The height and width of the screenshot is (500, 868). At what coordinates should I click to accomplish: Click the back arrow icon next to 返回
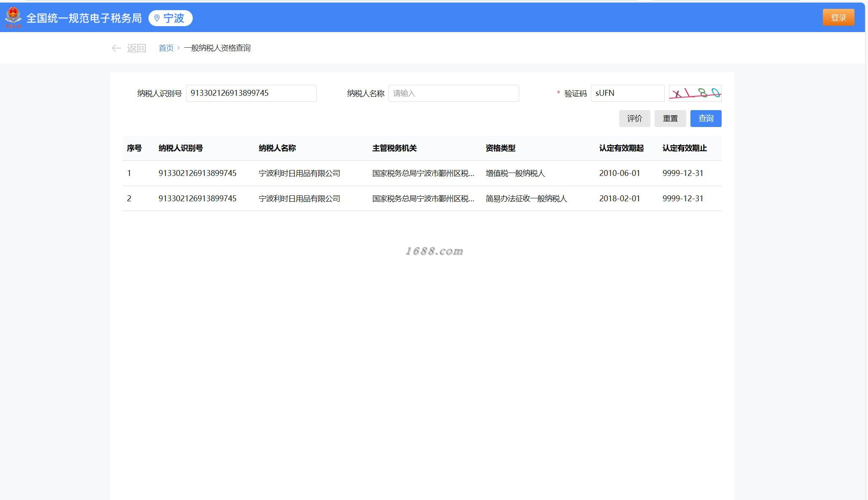click(x=116, y=48)
